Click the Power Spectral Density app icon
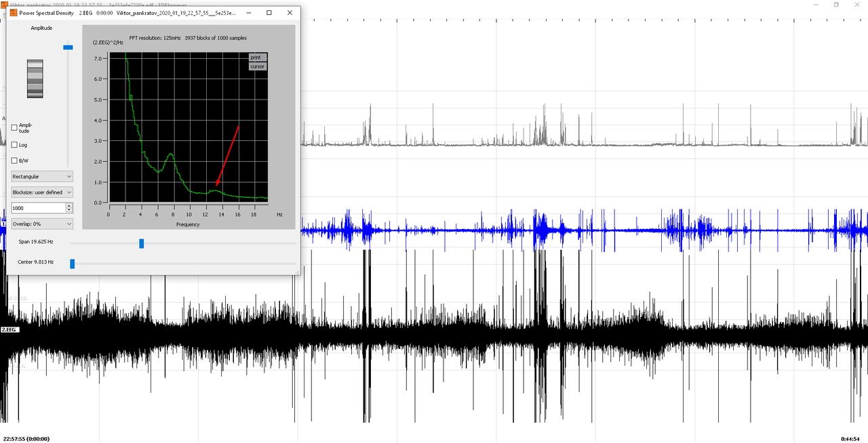 point(13,13)
